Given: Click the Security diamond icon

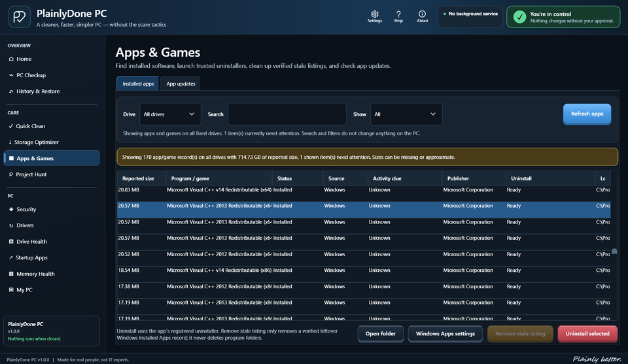Looking at the screenshot, I should point(11,209).
